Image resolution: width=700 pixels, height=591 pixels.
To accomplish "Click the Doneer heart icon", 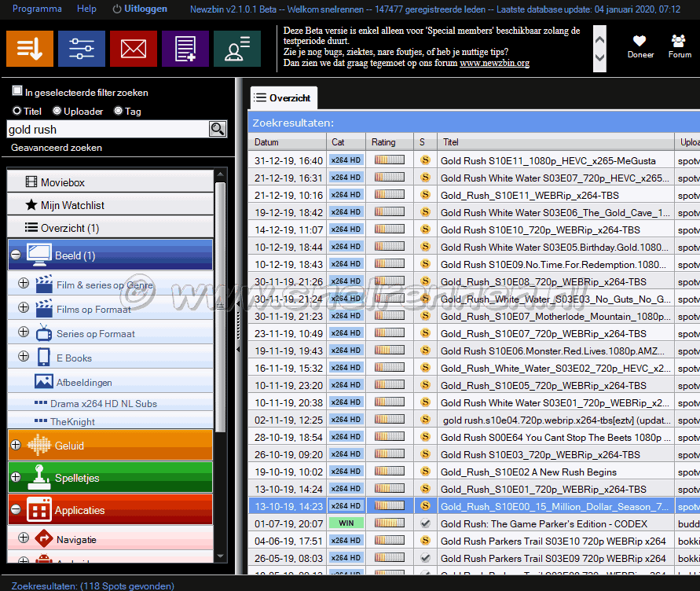I will tap(640, 41).
